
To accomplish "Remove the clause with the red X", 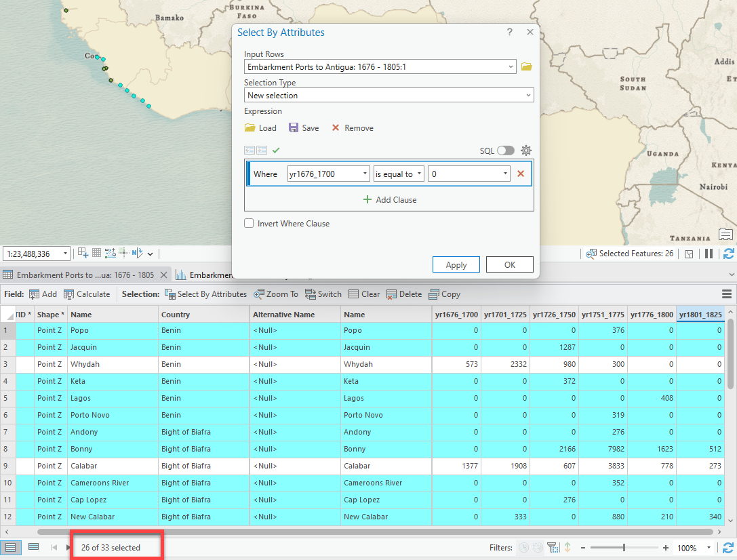I will [x=521, y=174].
